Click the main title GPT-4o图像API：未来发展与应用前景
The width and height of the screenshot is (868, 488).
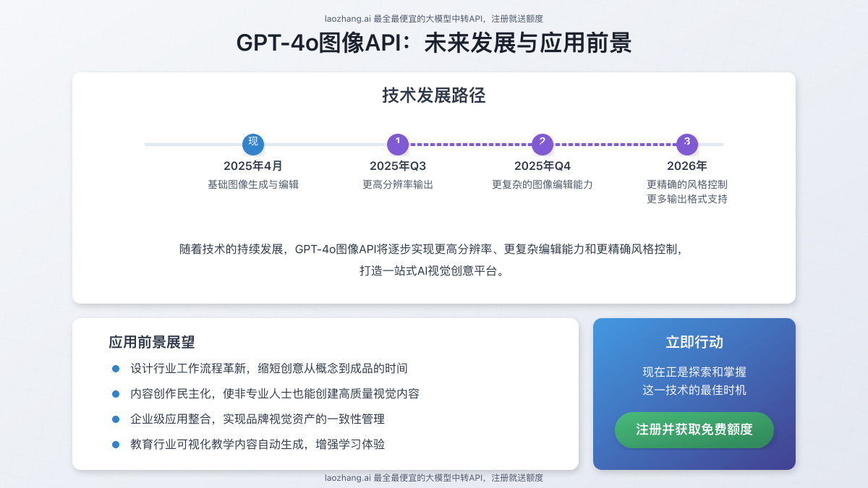[x=434, y=43]
